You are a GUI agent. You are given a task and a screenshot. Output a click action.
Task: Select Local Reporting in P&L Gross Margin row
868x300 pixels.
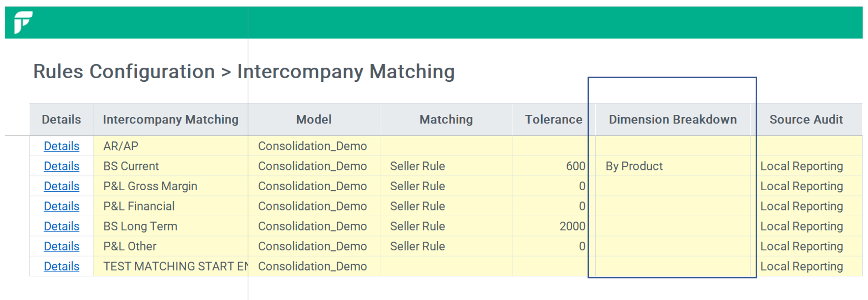(x=806, y=186)
